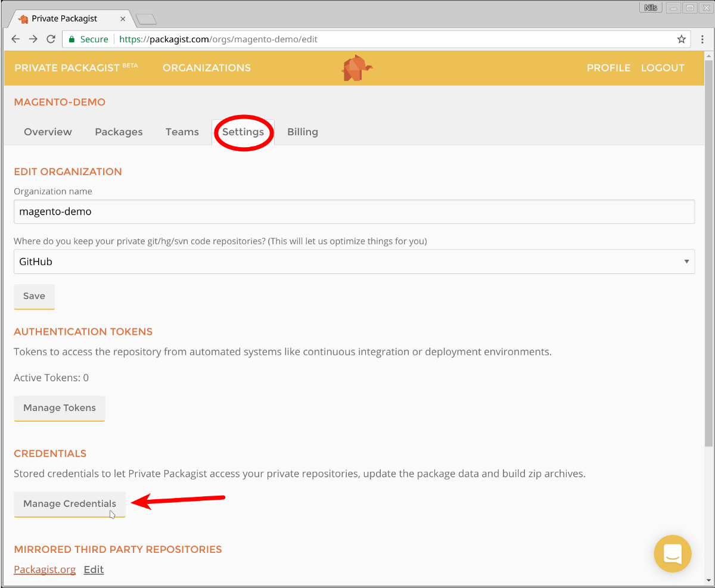Click the Authentication Tokens heading
Image resolution: width=715 pixels, height=588 pixels.
coord(83,331)
